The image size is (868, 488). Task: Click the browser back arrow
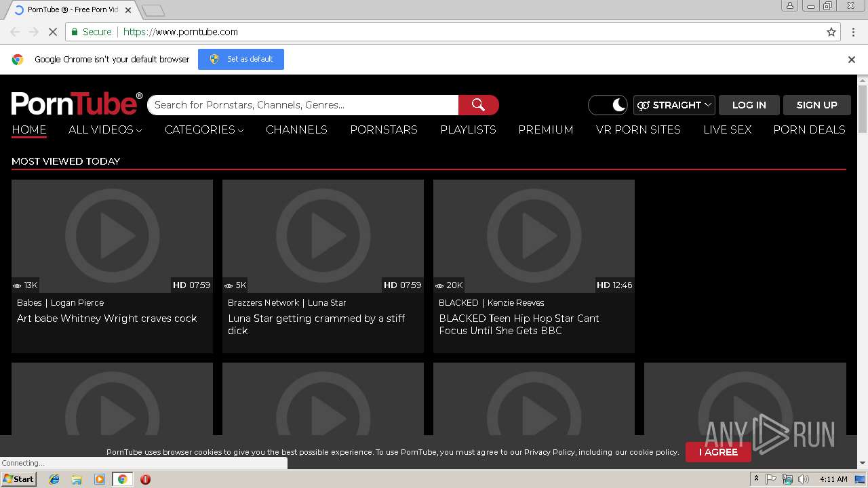click(15, 32)
